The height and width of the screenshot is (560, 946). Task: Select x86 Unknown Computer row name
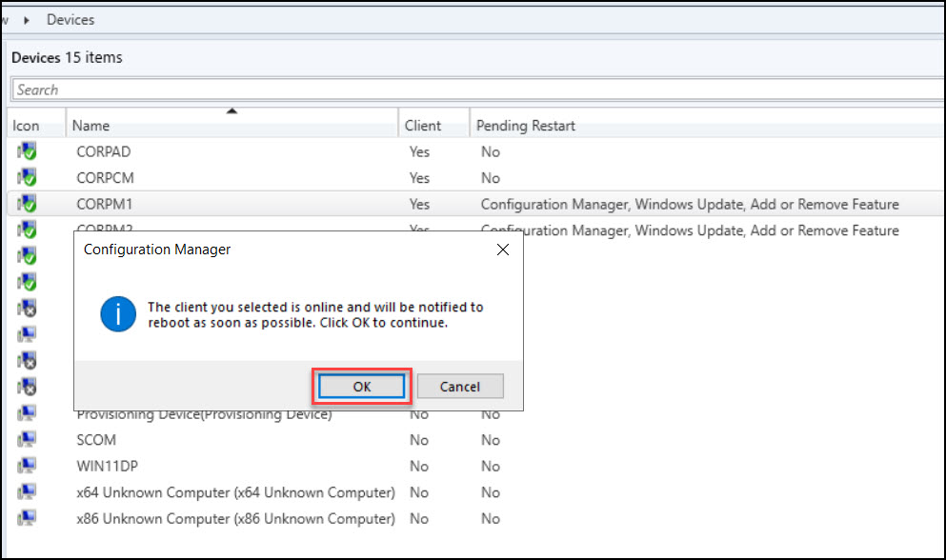(x=235, y=518)
